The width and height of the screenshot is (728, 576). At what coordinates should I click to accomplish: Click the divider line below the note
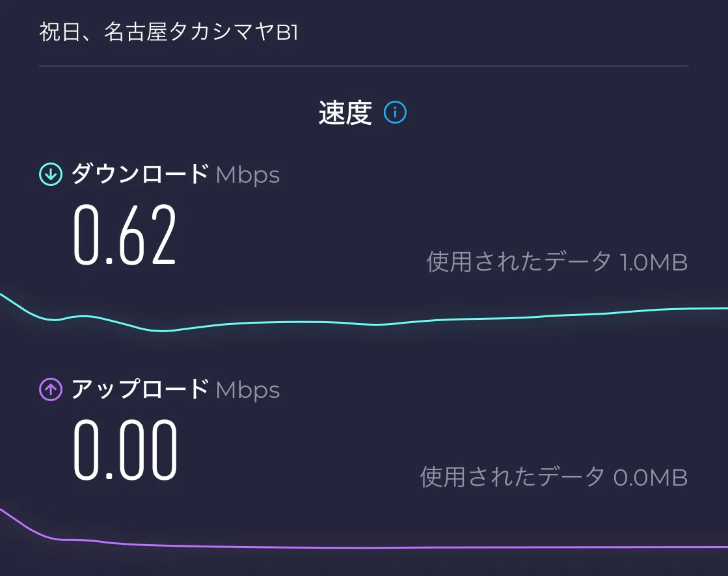point(364,66)
